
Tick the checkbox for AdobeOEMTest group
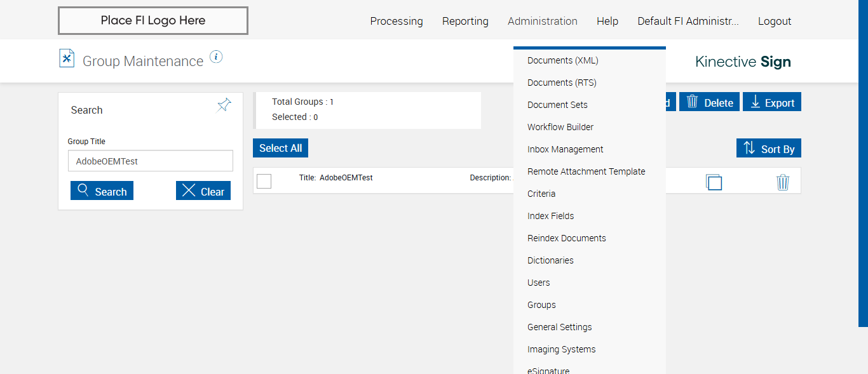264,181
